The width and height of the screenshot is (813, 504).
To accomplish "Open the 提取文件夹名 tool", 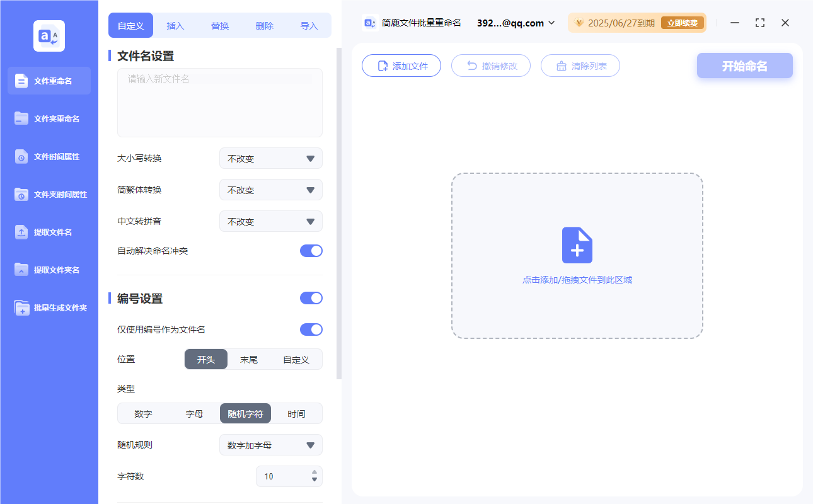I will (49, 270).
